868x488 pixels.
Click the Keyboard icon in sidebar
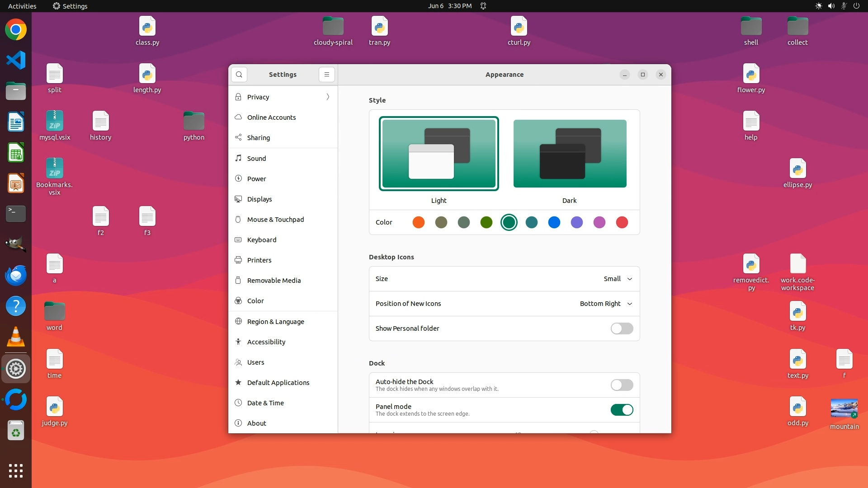(238, 239)
